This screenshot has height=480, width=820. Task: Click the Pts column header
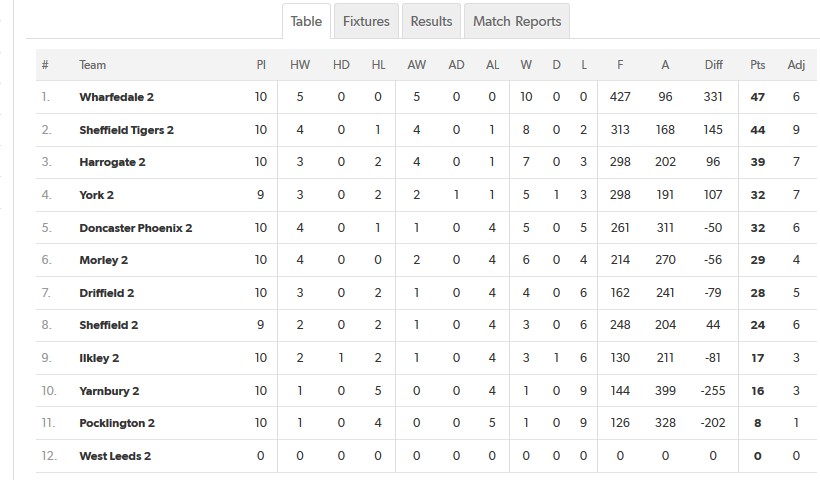pyautogui.click(x=757, y=65)
